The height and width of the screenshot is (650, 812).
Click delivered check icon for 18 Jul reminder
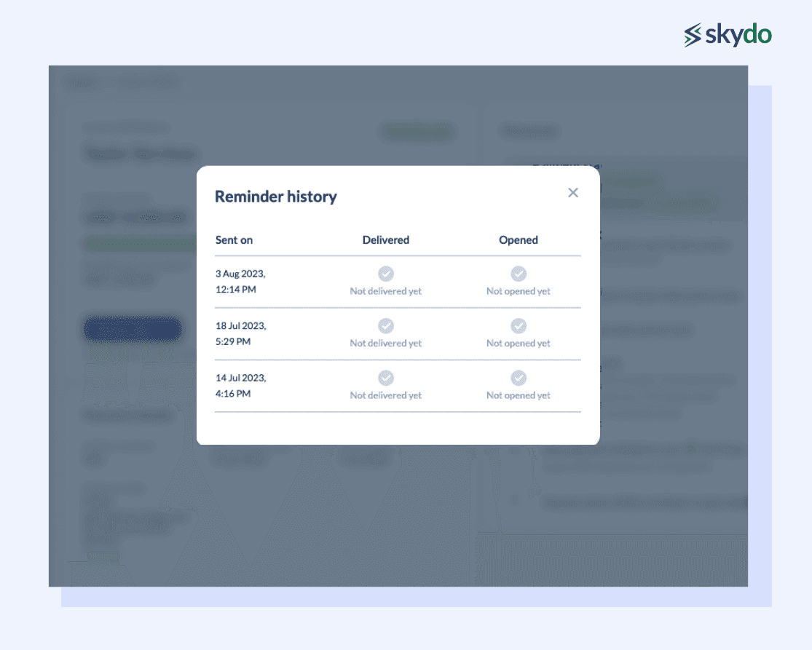coord(386,326)
